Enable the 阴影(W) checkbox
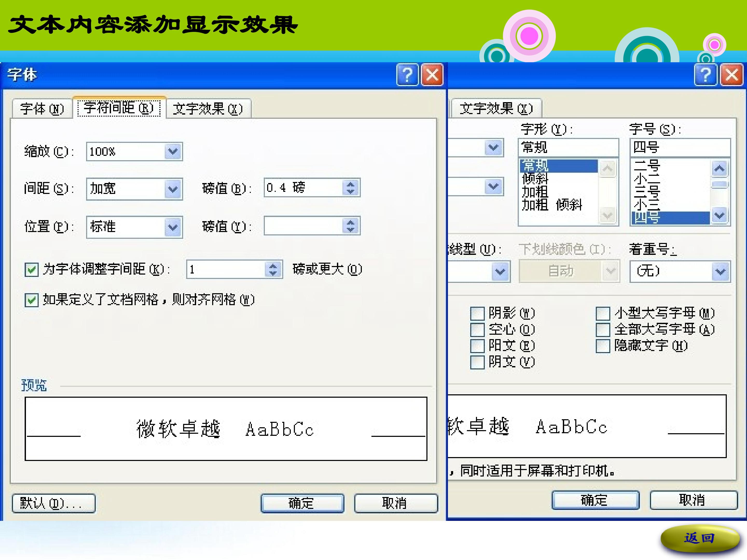747x560 pixels. [478, 313]
